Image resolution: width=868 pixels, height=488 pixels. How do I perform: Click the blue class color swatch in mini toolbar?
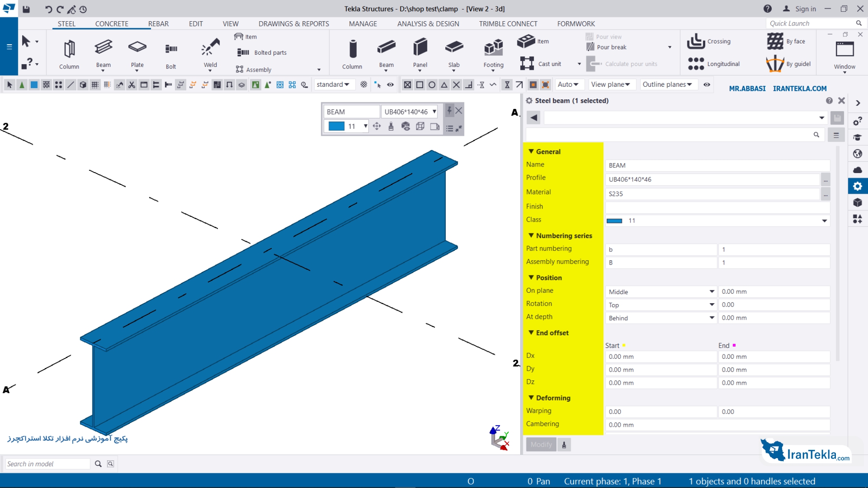pos(336,126)
